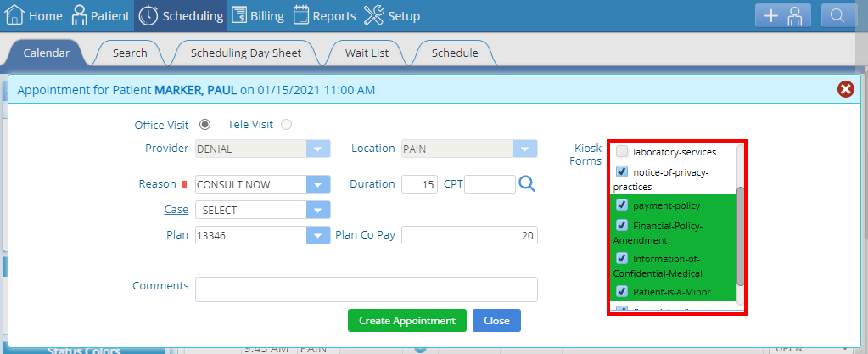Open the Reports notepad icon
868x354 pixels.
click(301, 15)
